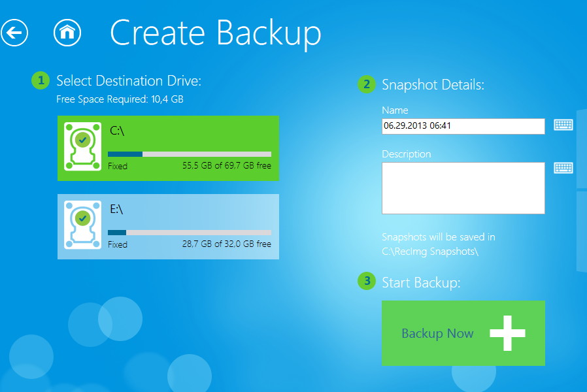
Task: Click '55,5 GB of 69,7 GB free' text
Action: coord(226,166)
